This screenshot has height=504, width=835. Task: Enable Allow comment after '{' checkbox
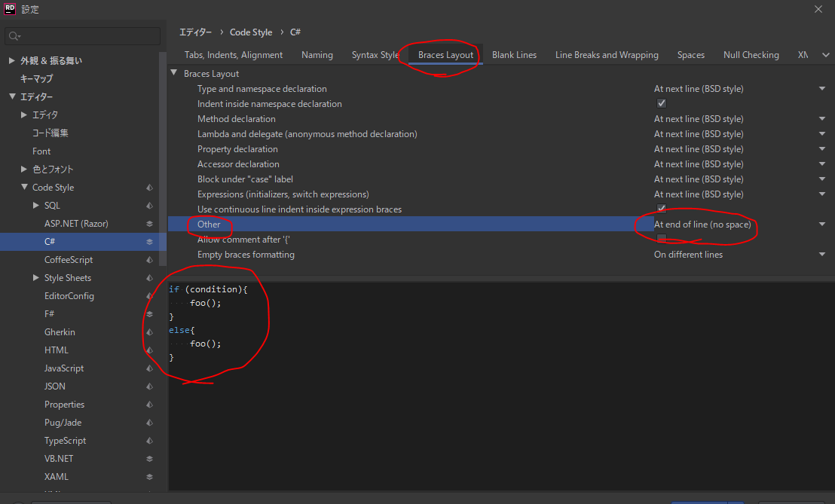[662, 239]
